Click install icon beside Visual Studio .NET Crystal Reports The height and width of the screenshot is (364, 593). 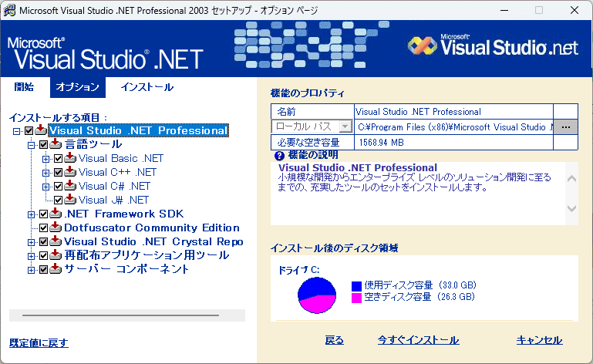(56, 241)
